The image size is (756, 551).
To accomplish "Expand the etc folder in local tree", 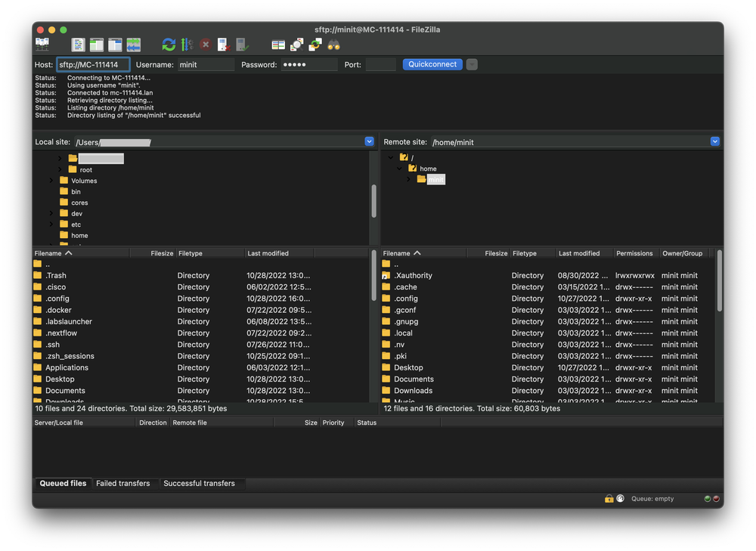I will click(51, 224).
